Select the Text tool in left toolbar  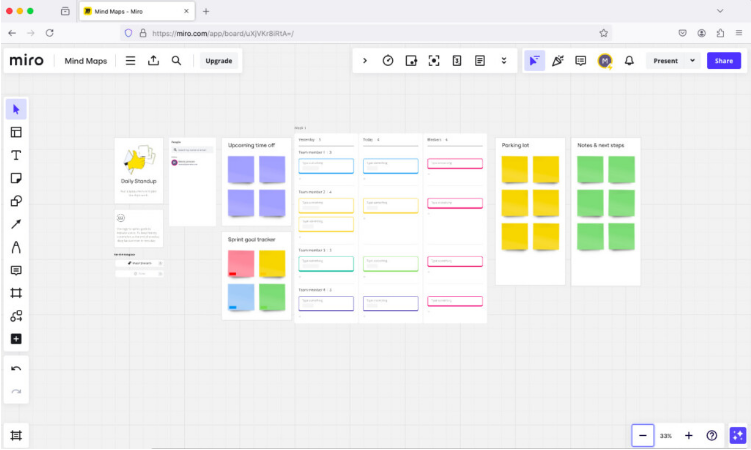click(16, 155)
